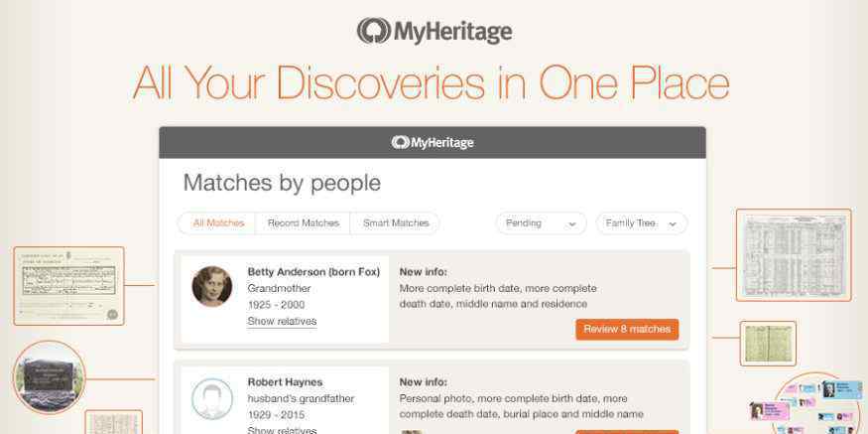Click the chevron arrow in Pending dropdown

[572, 224]
